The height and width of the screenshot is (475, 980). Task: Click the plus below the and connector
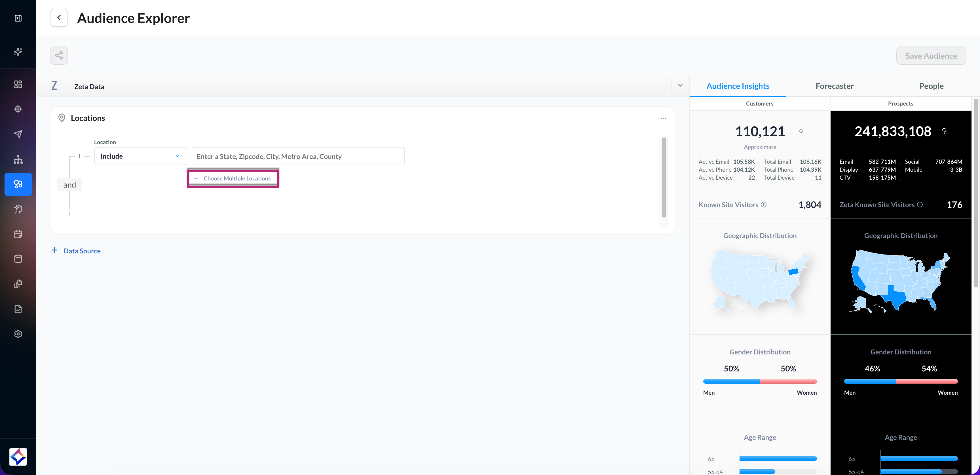tap(69, 214)
